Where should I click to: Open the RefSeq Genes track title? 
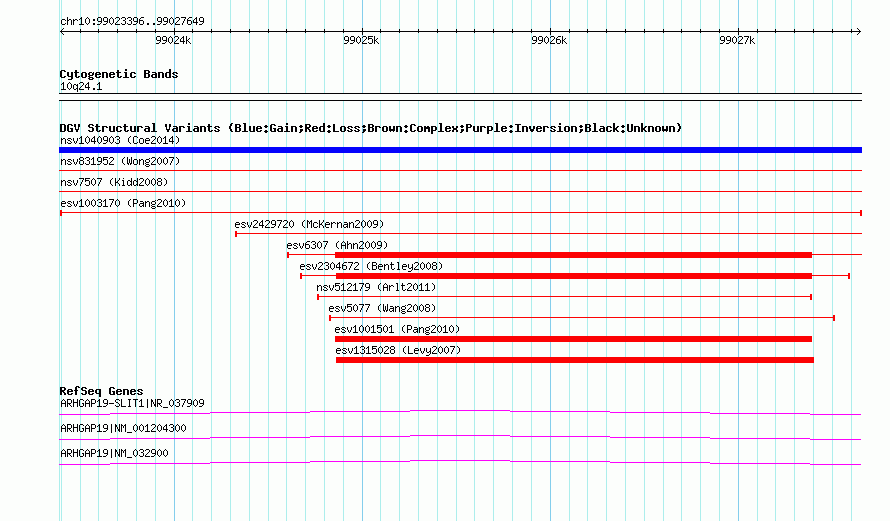[x=101, y=391]
